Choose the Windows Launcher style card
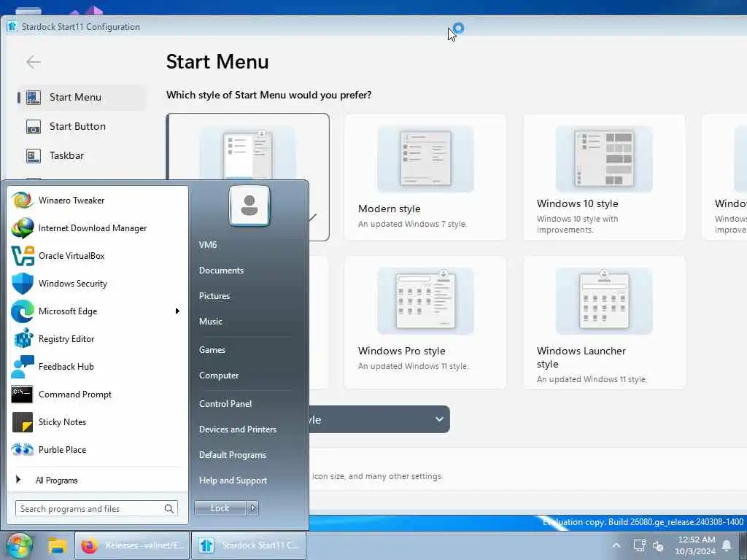747x560 pixels. pos(604,322)
